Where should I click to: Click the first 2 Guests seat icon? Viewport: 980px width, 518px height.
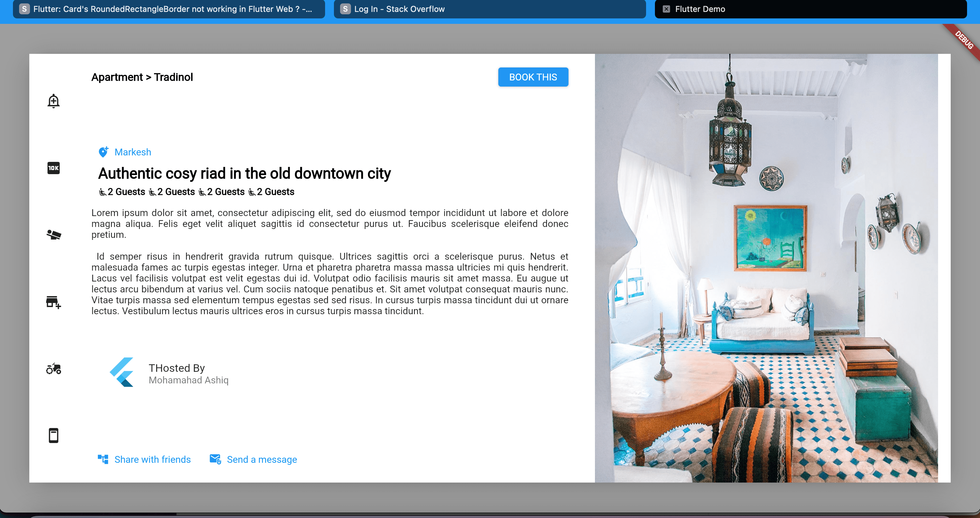(x=102, y=192)
